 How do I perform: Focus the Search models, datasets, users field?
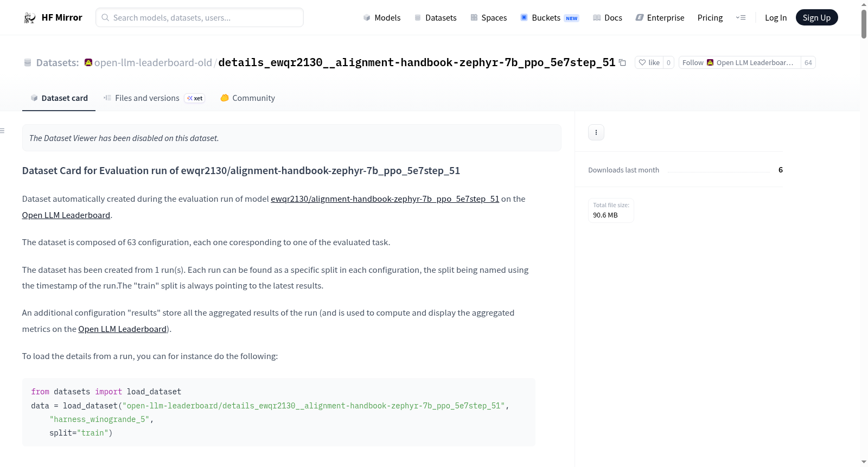200,17
